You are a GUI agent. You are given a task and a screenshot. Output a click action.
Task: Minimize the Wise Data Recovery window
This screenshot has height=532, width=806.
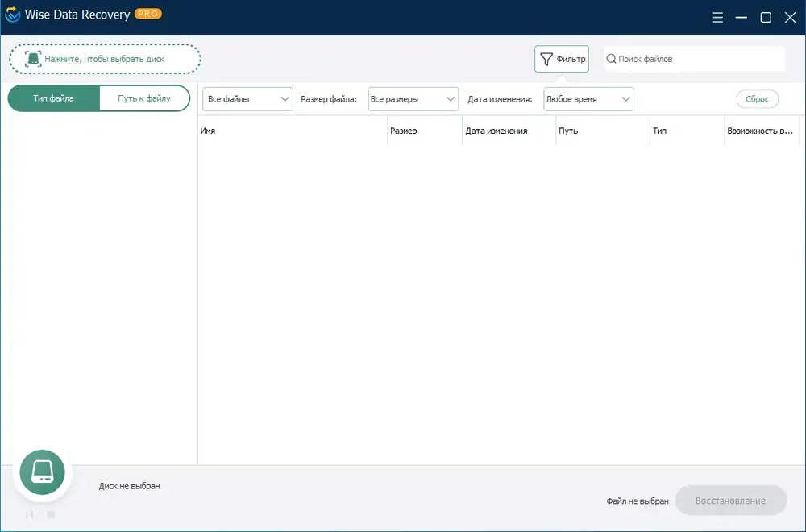coord(742,18)
